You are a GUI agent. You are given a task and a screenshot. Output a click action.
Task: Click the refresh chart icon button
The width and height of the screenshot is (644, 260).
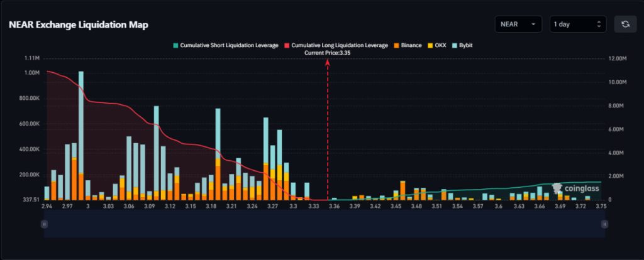625,24
